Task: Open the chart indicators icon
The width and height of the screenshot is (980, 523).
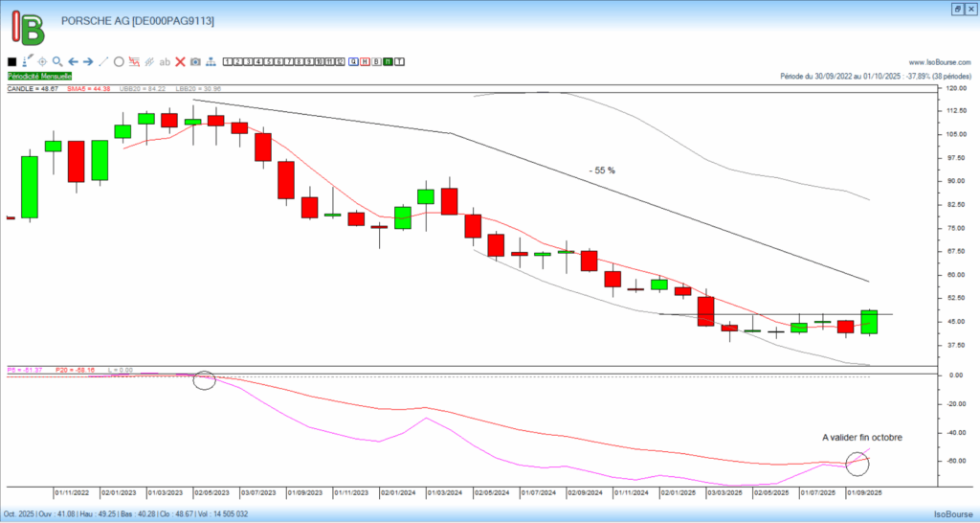Action: click(134, 61)
